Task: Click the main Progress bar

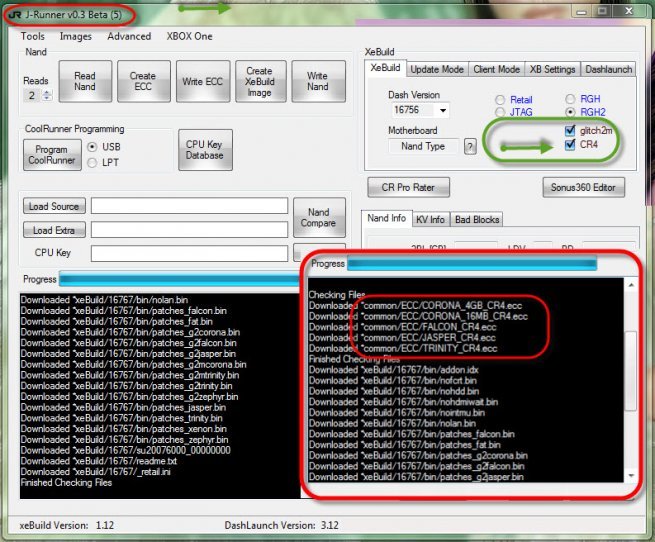Action: tap(180, 279)
